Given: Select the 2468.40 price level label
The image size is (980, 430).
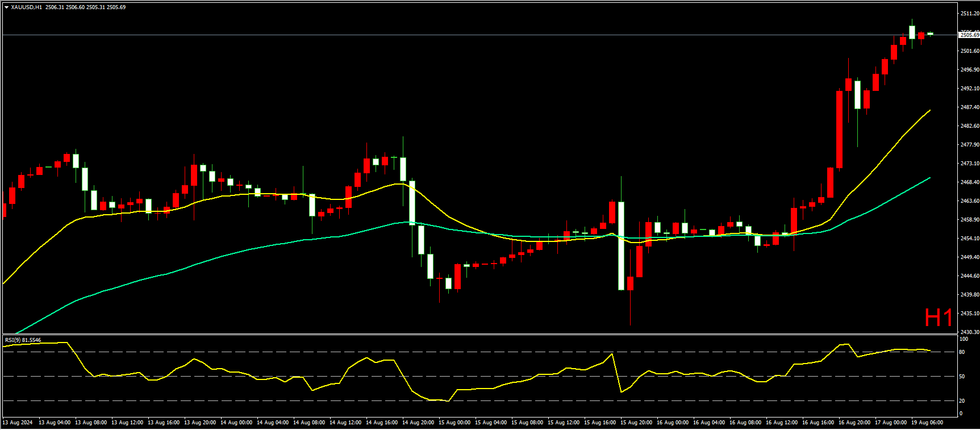Looking at the screenshot, I should [970, 182].
